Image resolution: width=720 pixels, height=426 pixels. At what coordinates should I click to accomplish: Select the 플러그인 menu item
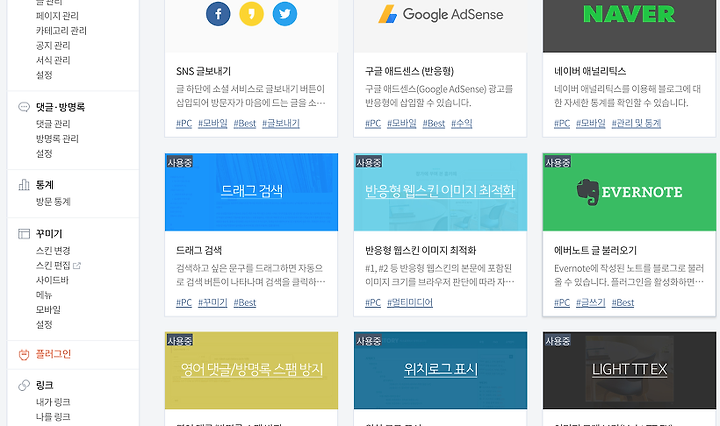point(53,354)
